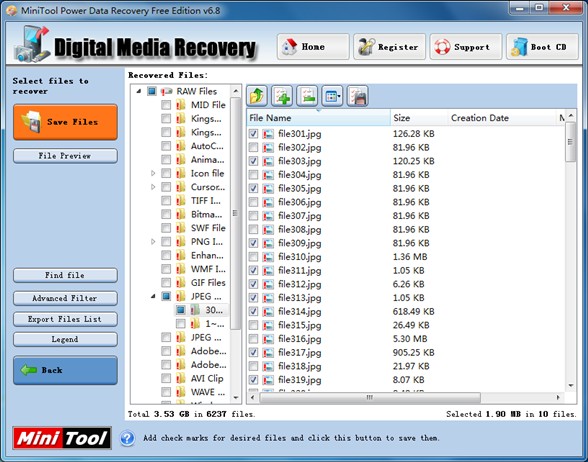Viewport: 588px width, 462px height.
Task: Click the go up folder toolbar icon
Action: pos(257,96)
